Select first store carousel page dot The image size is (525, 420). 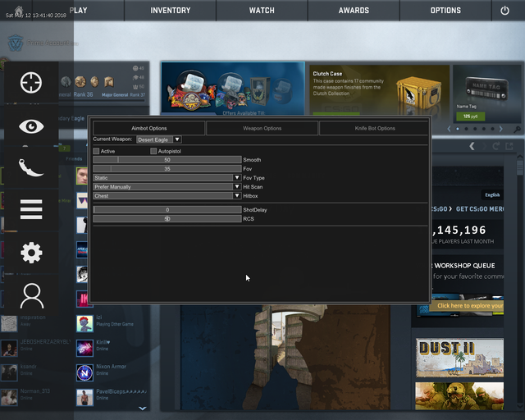point(458,129)
